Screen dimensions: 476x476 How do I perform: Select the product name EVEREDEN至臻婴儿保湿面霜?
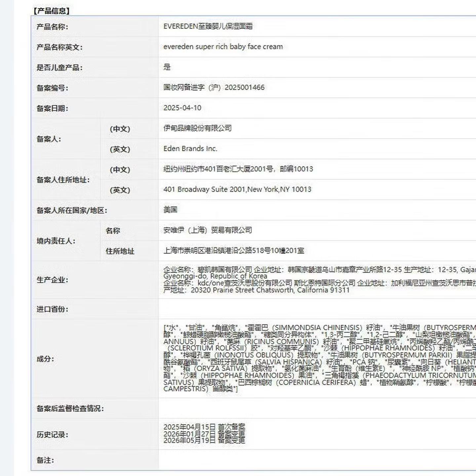208,26
